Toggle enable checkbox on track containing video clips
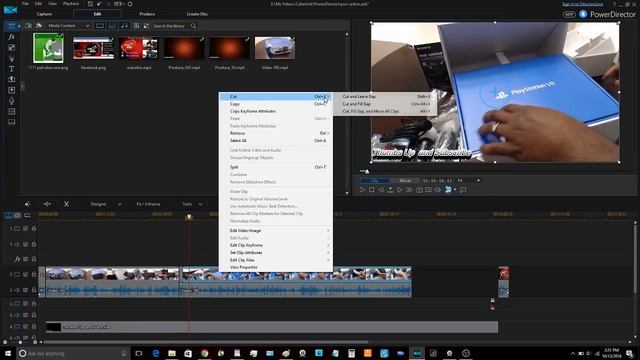Image resolution: width=640 pixels, height=360 pixels. (25, 274)
